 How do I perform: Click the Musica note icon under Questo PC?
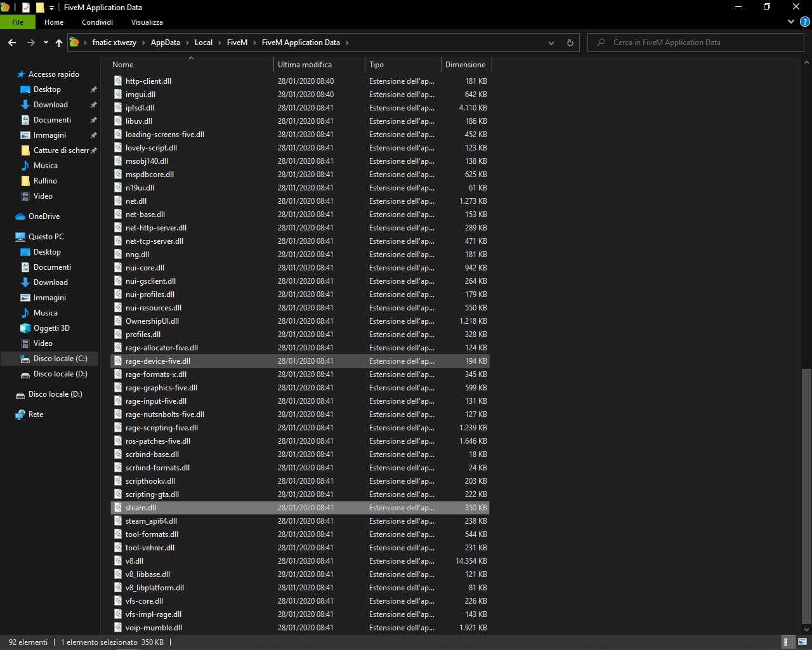(25, 313)
